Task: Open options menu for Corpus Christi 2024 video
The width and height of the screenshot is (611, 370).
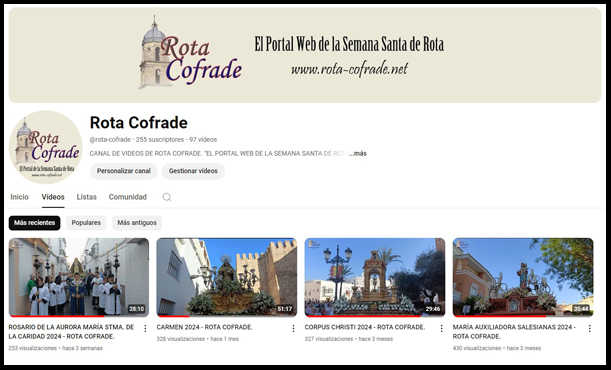Action: click(x=441, y=328)
